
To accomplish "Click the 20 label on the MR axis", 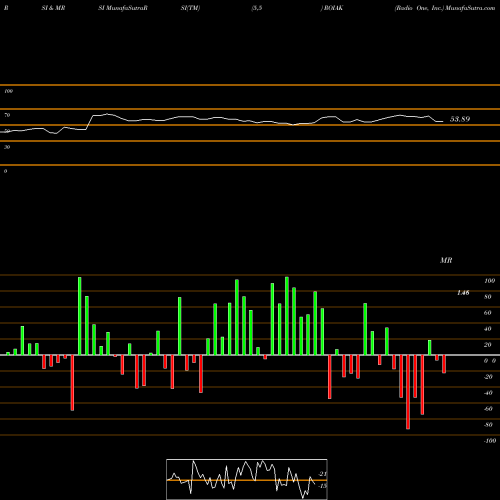I will [x=488, y=345].
